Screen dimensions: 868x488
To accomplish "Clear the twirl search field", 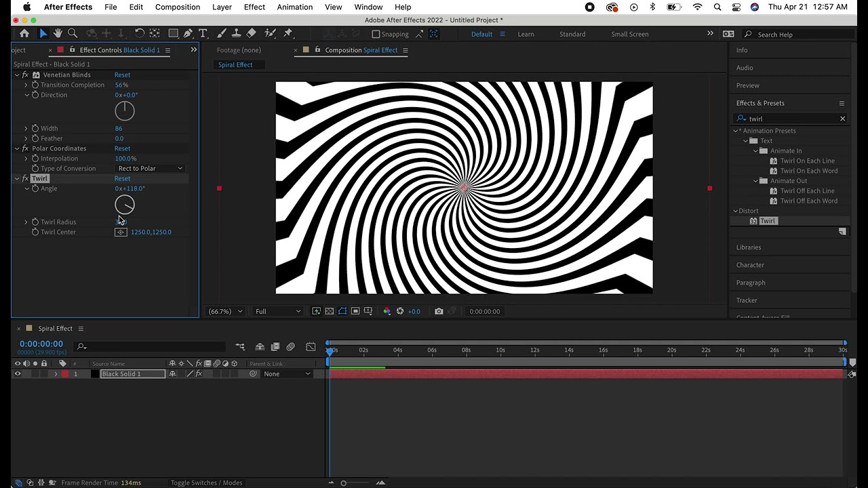I will pos(842,119).
